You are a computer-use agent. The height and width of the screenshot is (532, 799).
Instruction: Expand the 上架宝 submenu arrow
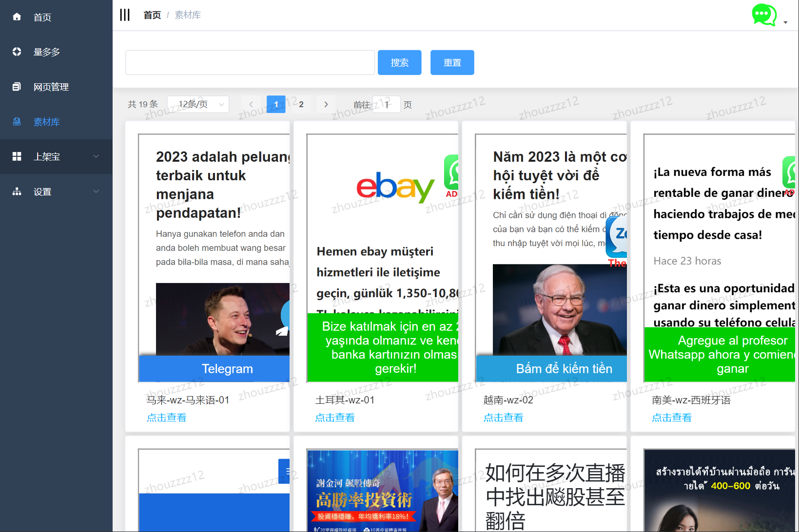point(96,156)
